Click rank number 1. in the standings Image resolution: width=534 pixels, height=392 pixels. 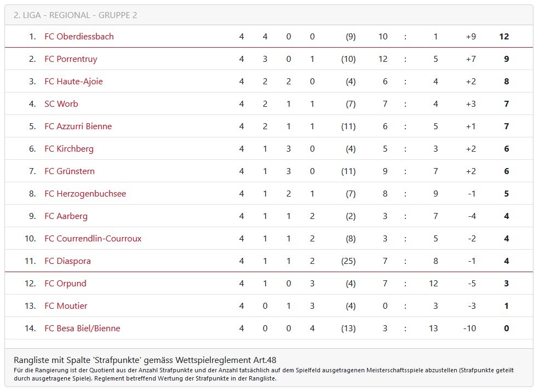[32, 37]
